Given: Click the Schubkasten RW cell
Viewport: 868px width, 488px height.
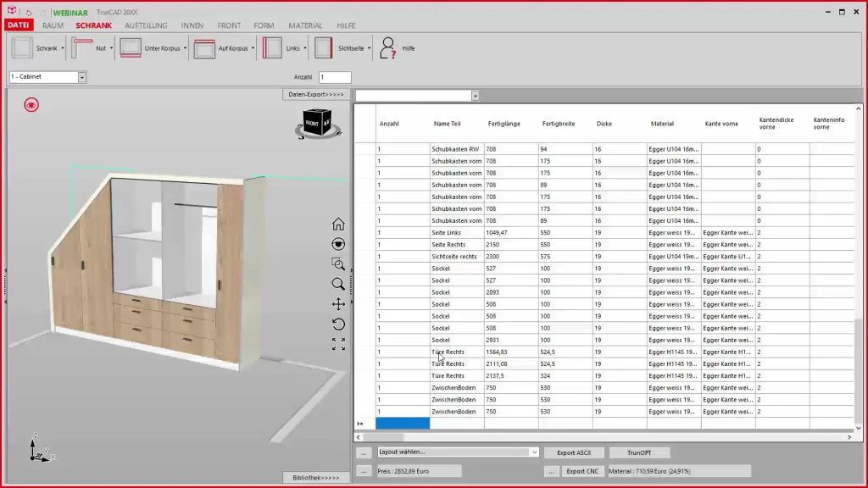Looking at the screenshot, I should pos(457,149).
